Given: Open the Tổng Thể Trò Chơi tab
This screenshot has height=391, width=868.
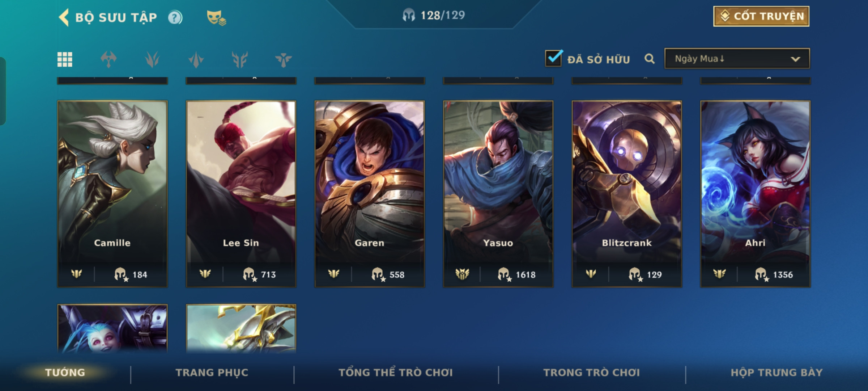Looking at the screenshot, I should 396,373.
